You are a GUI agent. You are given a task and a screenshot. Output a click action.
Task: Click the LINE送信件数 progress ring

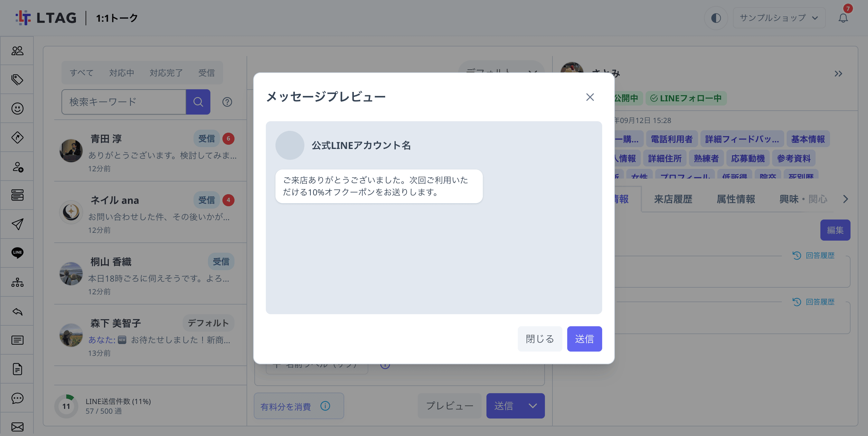coord(66,406)
